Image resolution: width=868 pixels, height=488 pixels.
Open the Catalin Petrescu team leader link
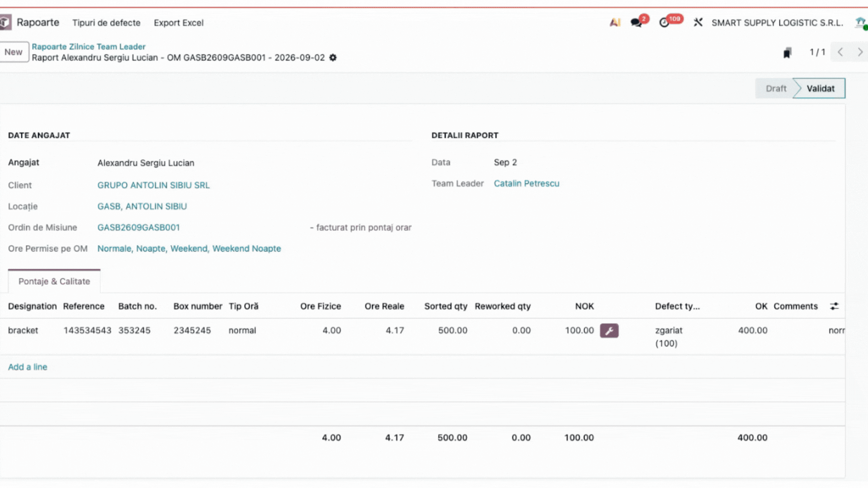coord(526,183)
